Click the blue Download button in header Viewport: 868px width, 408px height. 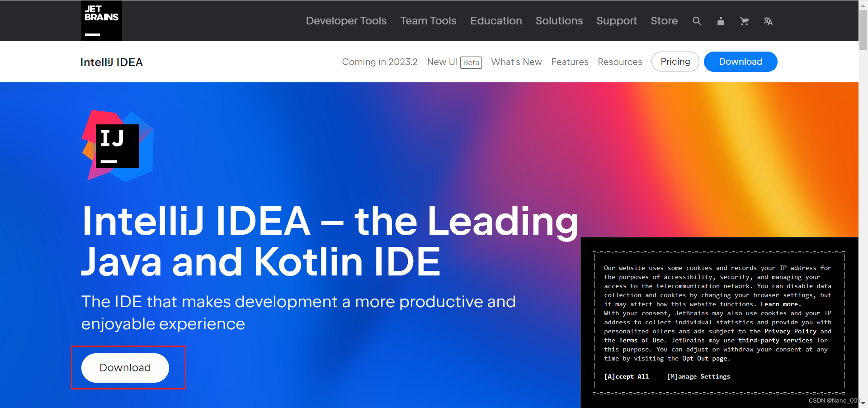click(741, 62)
